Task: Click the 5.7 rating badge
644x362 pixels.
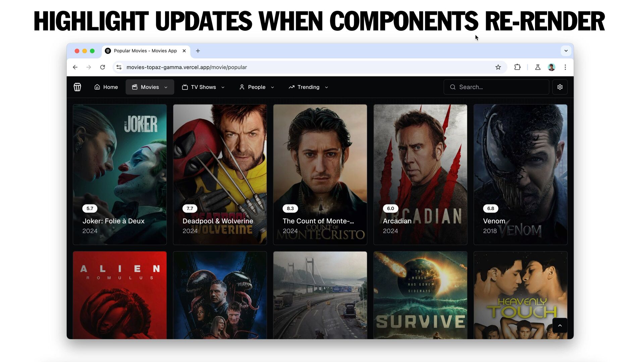Action: 90,208
